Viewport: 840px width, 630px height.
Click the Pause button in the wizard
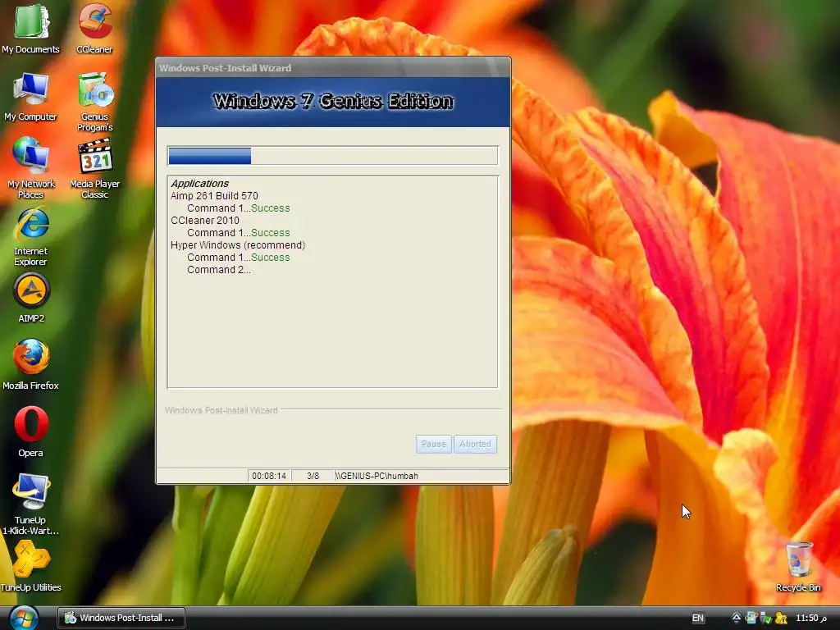click(x=433, y=444)
